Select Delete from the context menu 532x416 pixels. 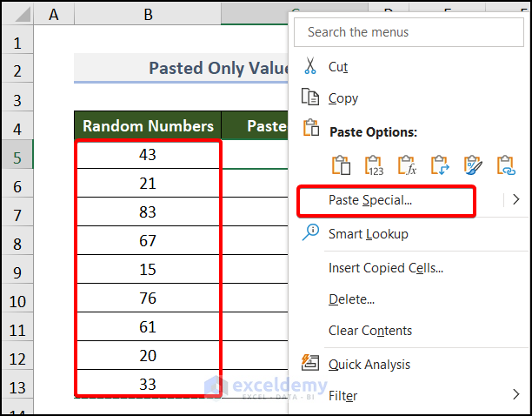351,299
